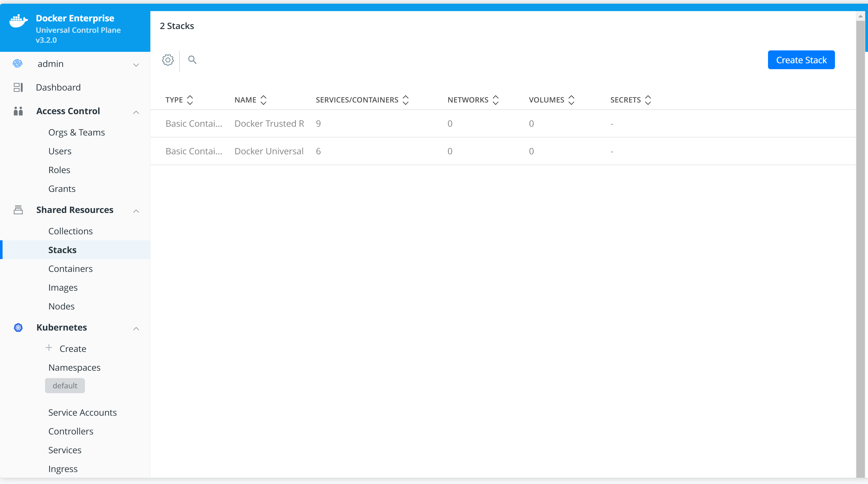This screenshot has width=868, height=484.
Task: Toggle sorting on the NAME column
Action: [264, 99]
